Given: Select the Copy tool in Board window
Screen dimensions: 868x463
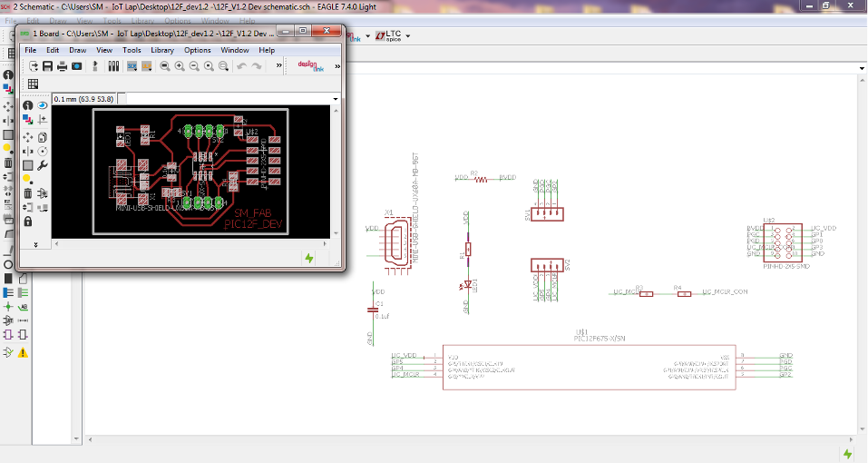Looking at the screenshot, I should click(42, 137).
